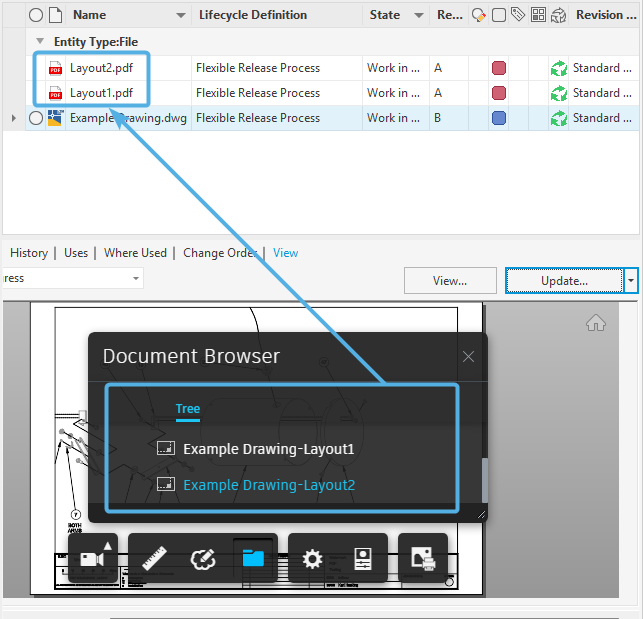This screenshot has height=619, width=643.
Task: Click revision A cell of Layout1.pdf
Action: [449, 93]
